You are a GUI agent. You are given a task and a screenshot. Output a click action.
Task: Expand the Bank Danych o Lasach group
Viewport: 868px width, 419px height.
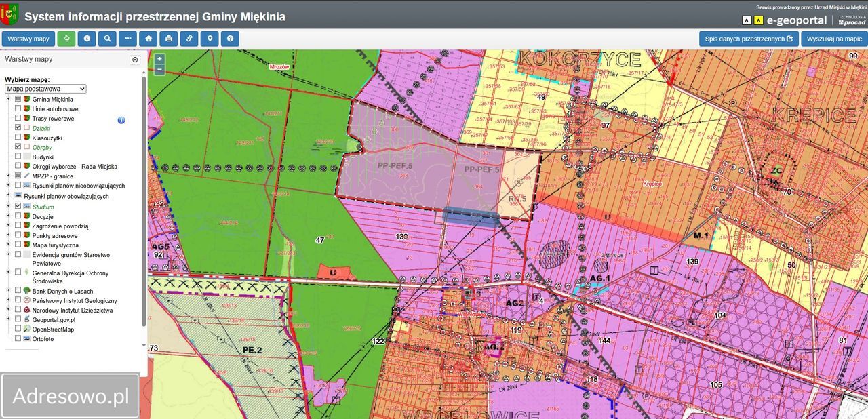(8, 291)
